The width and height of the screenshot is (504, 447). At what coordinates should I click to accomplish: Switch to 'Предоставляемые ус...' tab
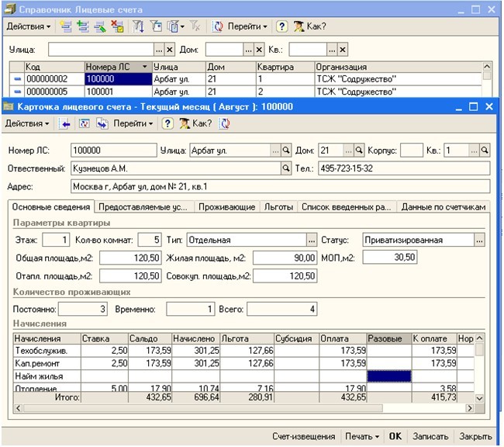click(x=143, y=207)
